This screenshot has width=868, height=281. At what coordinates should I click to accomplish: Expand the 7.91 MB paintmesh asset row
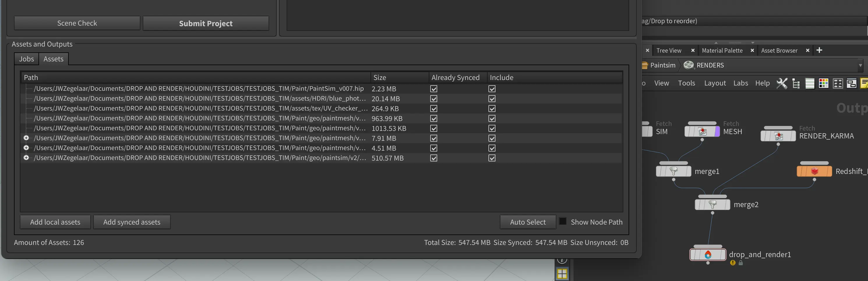(26, 138)
